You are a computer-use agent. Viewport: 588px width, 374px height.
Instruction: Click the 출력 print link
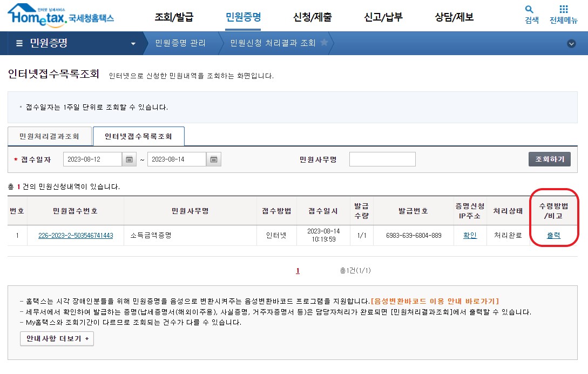(x=555, y=235)
